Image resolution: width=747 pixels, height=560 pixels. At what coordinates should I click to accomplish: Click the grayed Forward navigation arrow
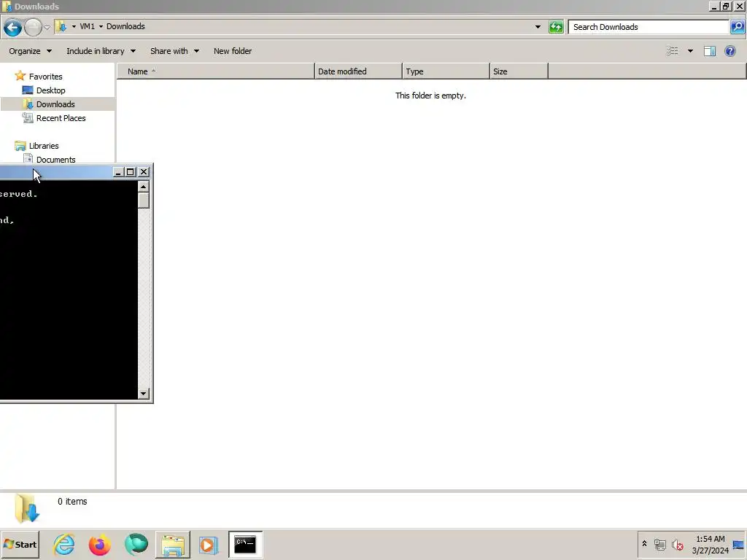point(33,27)
